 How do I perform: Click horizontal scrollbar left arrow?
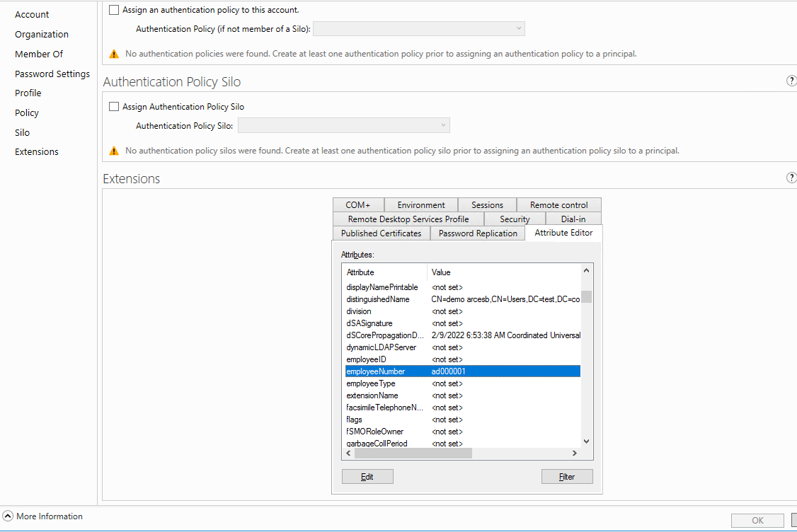[x=349, y=453]
